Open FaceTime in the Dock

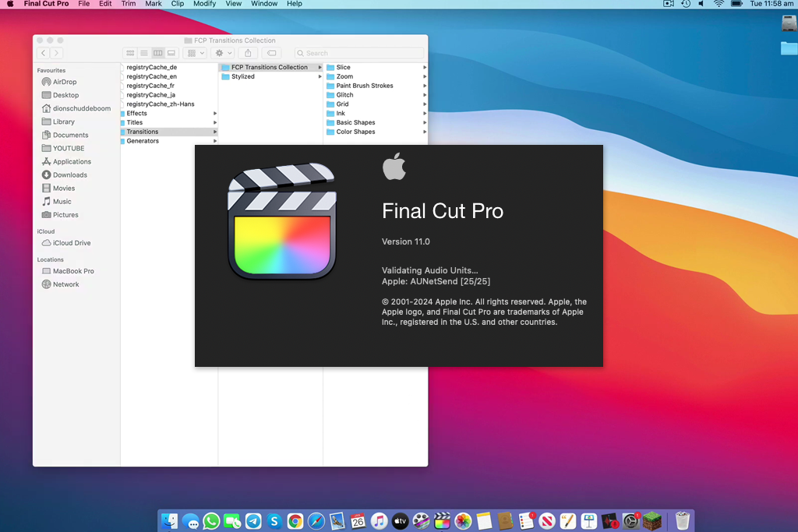click(x=232, y=521)
